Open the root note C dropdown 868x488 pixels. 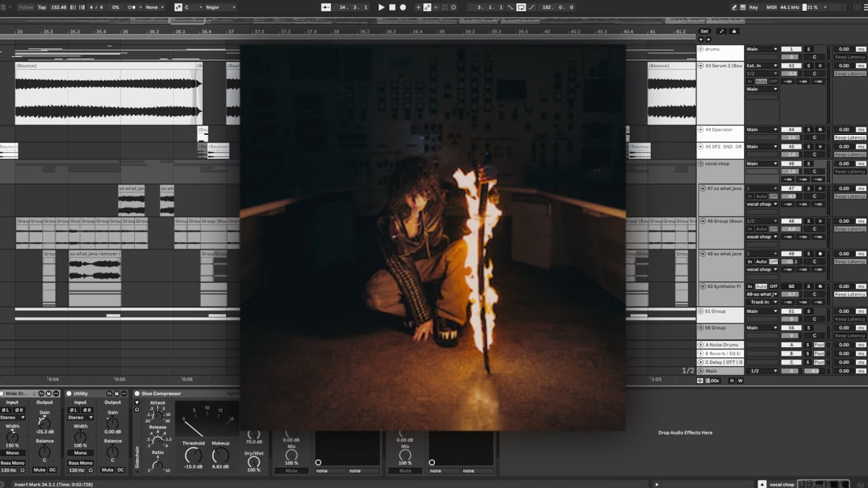[x=193, y=7]
